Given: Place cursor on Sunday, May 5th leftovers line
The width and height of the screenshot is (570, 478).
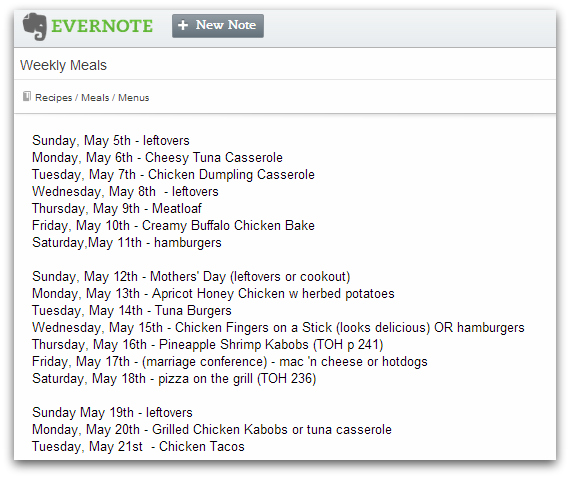Looking at the screenshot, I should click(x=111, y=140).
